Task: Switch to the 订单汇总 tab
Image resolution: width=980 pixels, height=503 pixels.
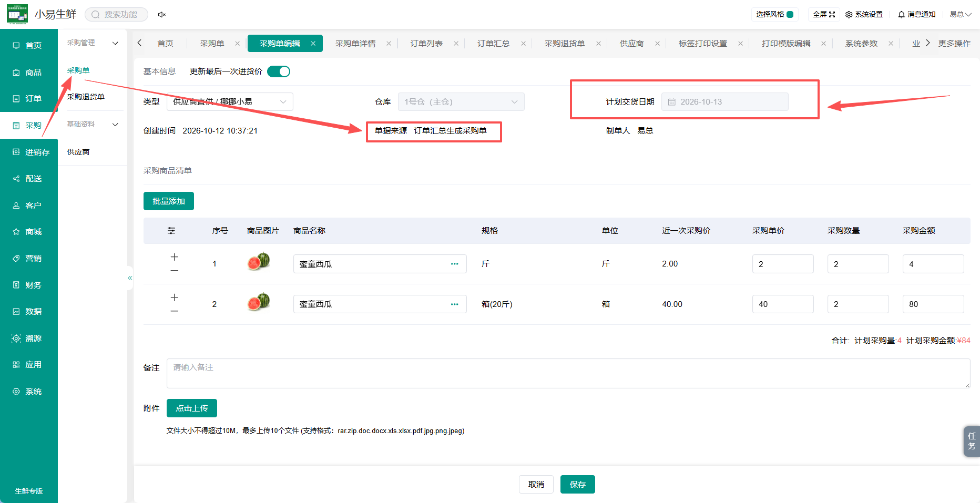Action: coord(493,44)
